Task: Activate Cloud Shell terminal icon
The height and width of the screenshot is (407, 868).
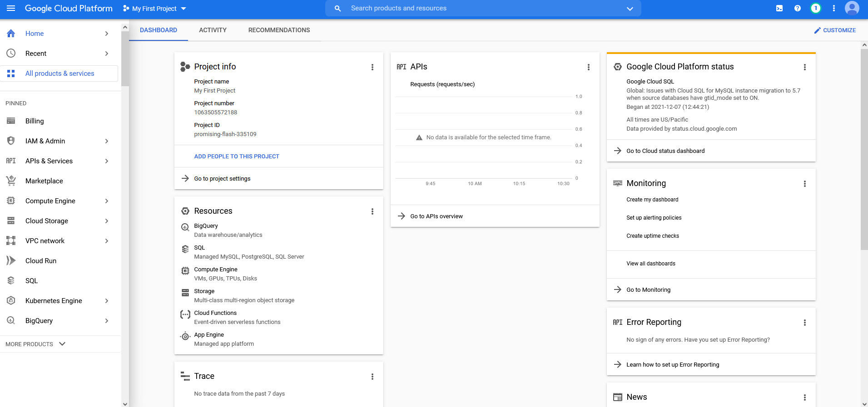Action: coord(779,8)
